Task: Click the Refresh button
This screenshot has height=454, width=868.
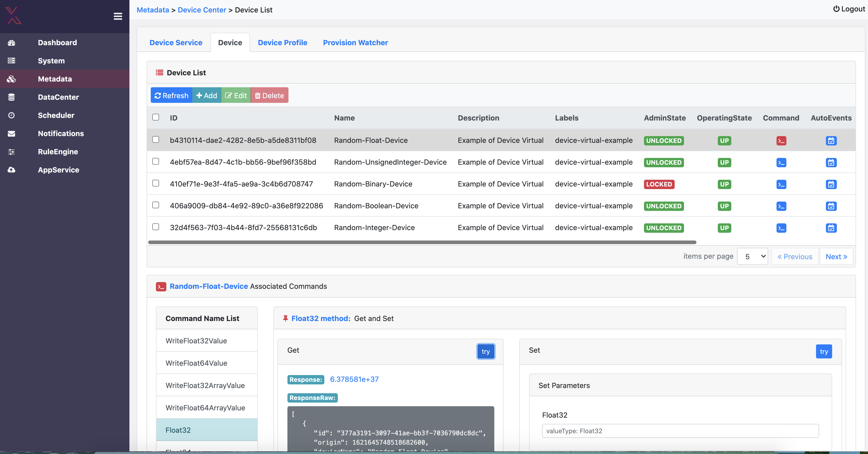Action: tap(171, 95)
